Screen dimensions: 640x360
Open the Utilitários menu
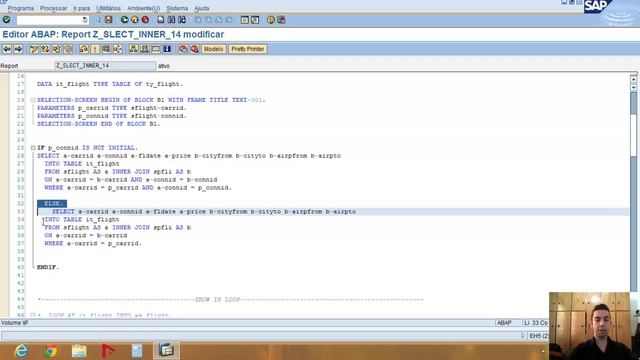(109, 8)
